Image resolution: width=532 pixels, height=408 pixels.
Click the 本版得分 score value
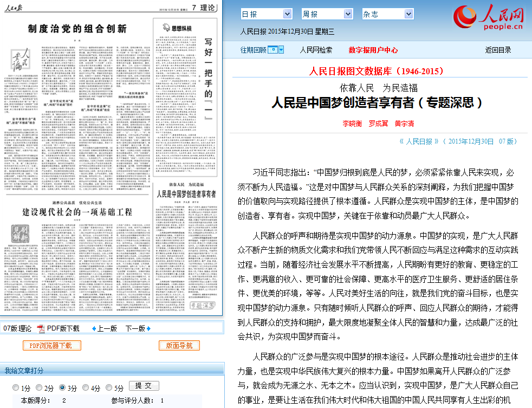pyautogui.click(x=64, y=400)
